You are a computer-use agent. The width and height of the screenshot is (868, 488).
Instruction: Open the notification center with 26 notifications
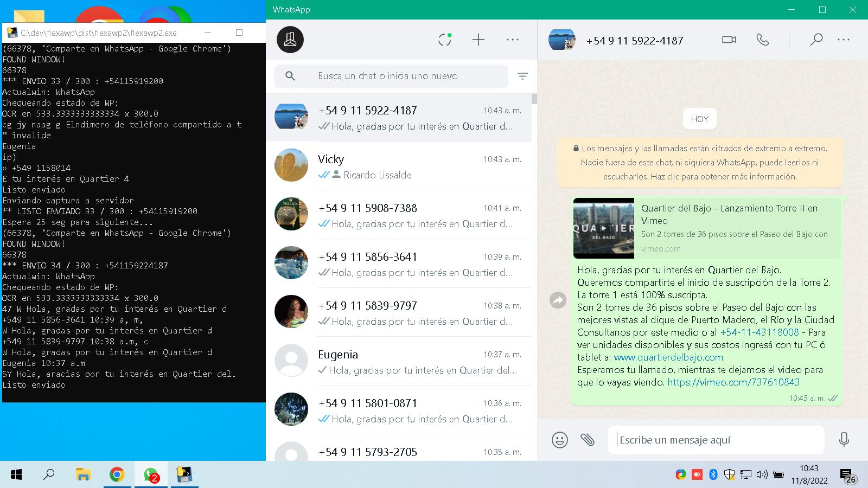[848, 476]
